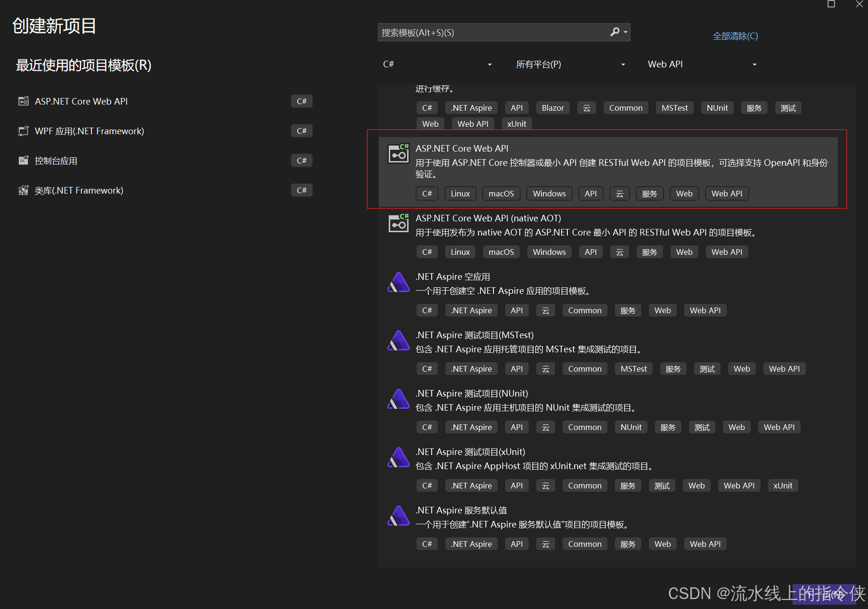Image resolution: width=868 pixels, height=609 pixels.
Task: Open the 所有平台(P) platform dropdown
Action: (570, 64)
